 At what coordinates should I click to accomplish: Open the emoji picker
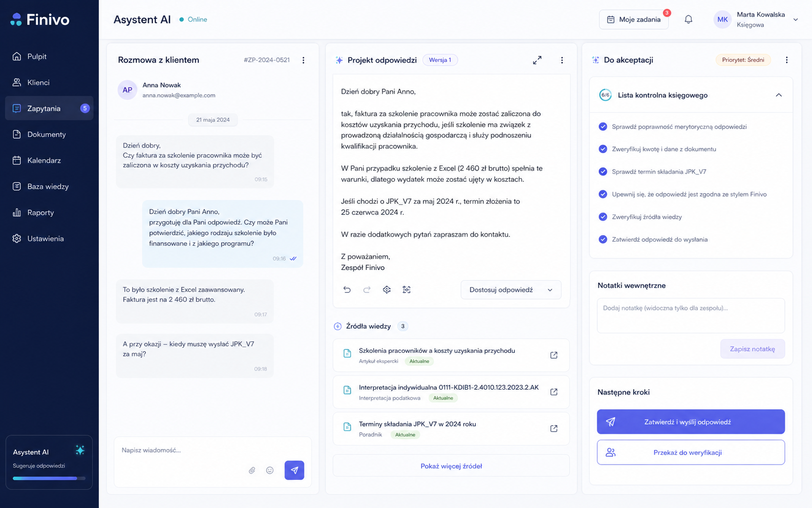(x=270, y=470)
